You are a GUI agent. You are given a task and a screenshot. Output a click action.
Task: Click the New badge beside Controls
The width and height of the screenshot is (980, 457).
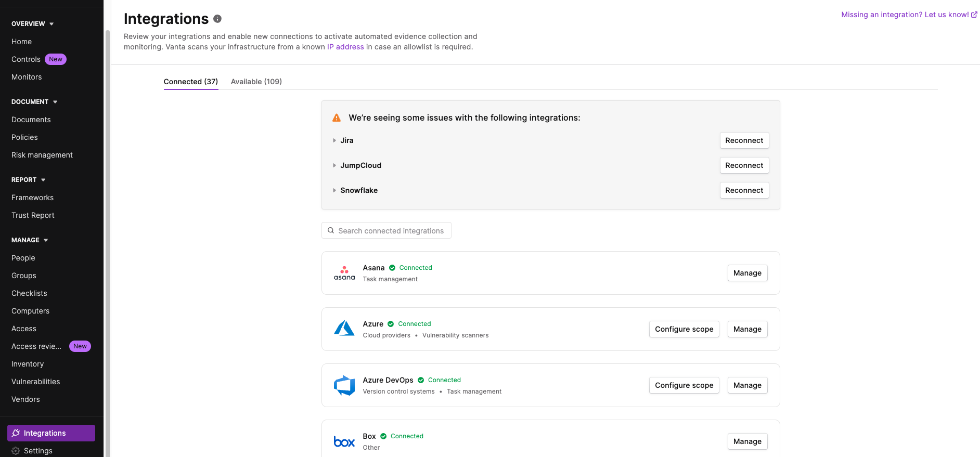point(56,59)
